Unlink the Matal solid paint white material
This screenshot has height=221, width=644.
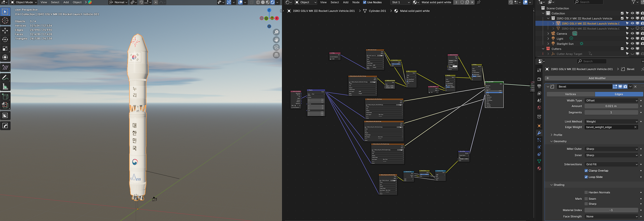[x=472, y=2]
